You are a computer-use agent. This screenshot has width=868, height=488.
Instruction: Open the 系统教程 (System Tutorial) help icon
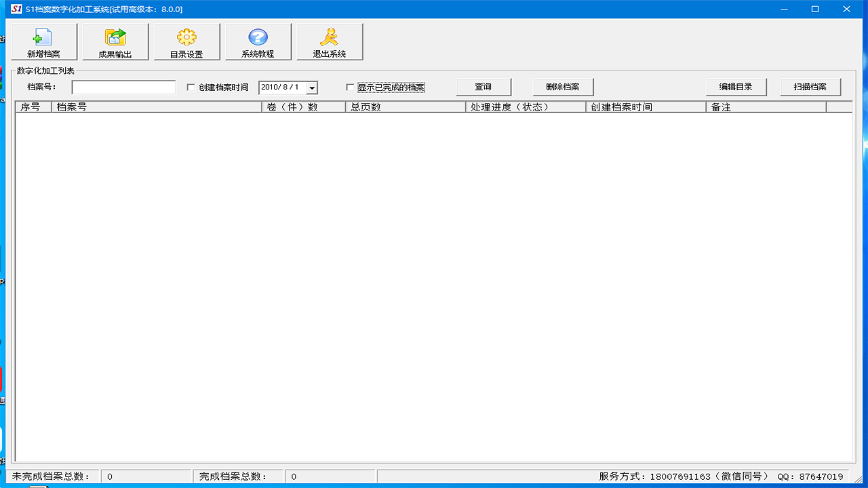coord(258,41)
